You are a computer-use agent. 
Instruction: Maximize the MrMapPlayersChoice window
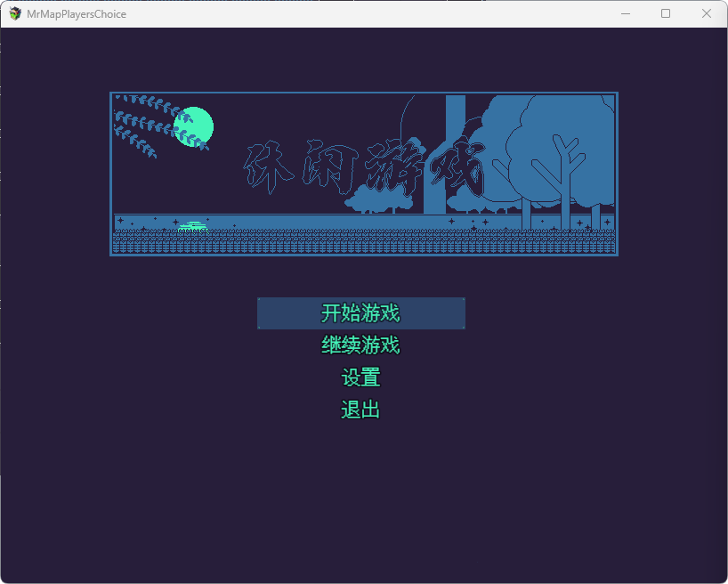(x=666, y=14)
